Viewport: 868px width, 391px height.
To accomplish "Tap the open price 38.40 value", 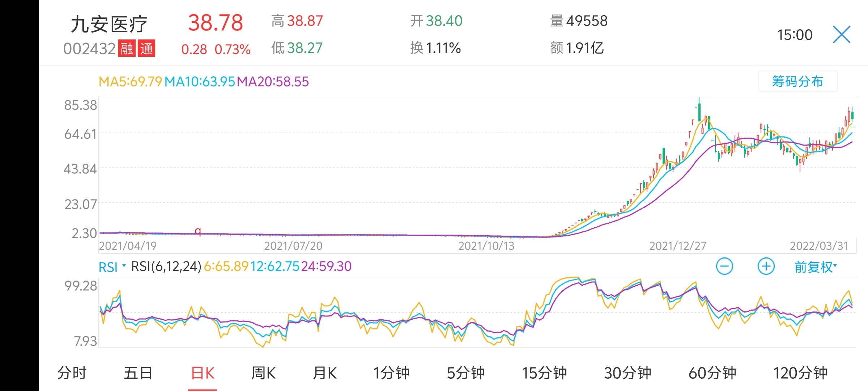I will [444, 21].
